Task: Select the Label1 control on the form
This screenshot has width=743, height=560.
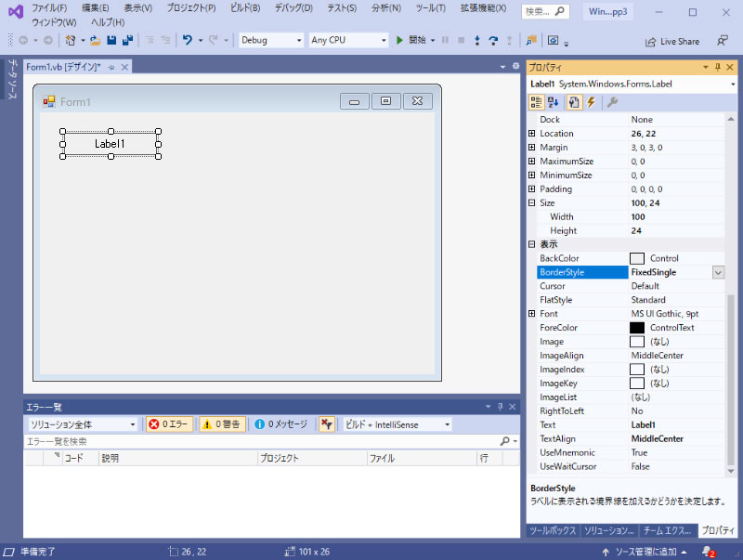Action: 110,144
